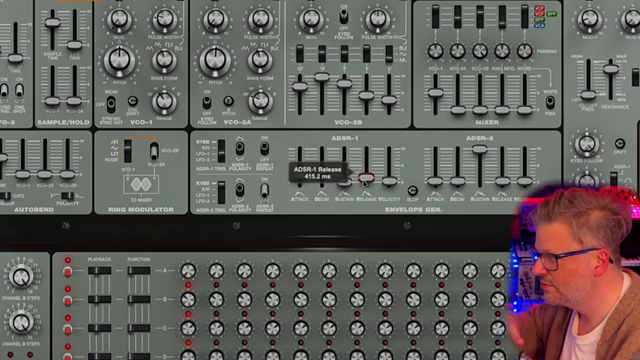Click the VCO-2A Wave Form knob
This screenshot has height=360, width=640.
point(260,60)
